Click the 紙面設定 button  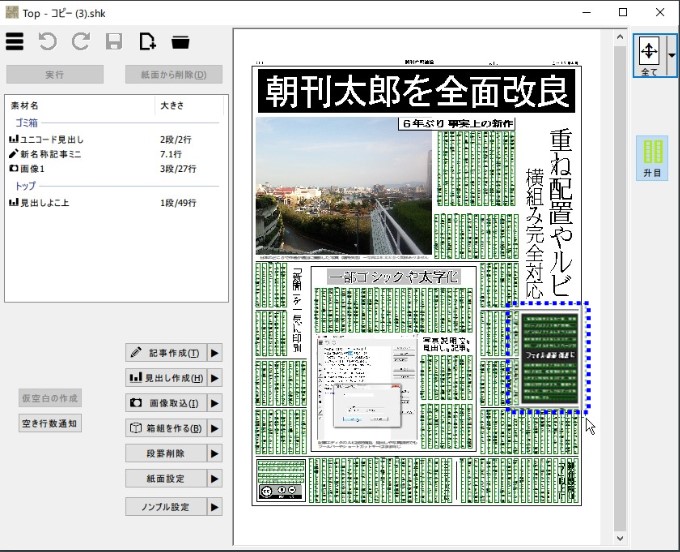point(166,479)
